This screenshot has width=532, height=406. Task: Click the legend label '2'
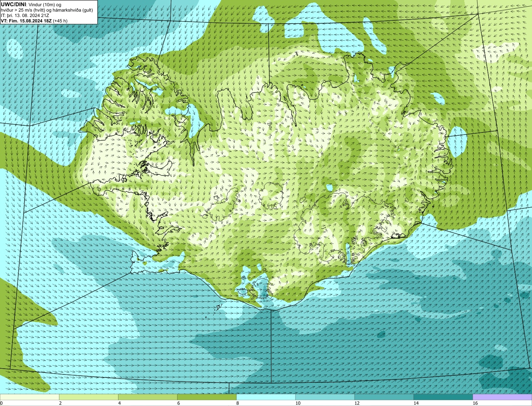click(x=61, y=403)
